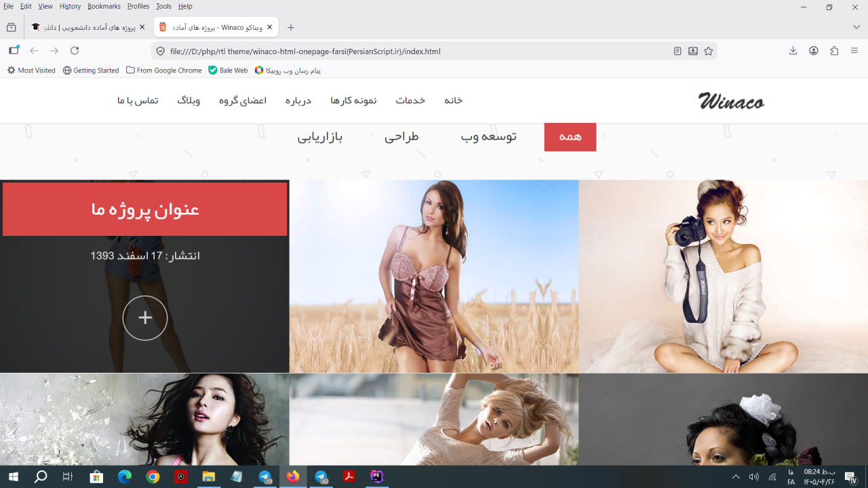
Task: Open a new tab with plus button
Action: tap(291, 27)
